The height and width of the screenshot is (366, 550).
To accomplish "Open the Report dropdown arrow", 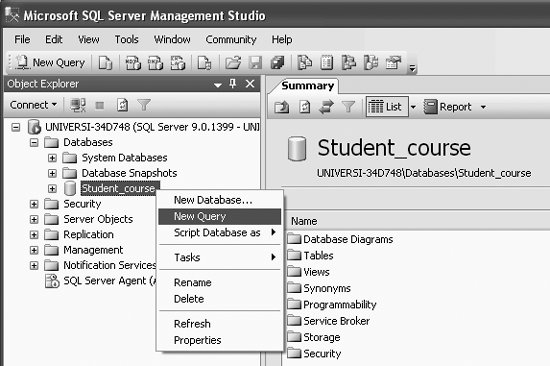I will pos(483,107).
